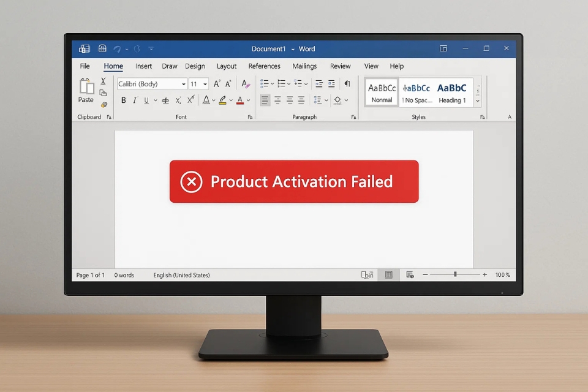Click the English (United States) language indicator

181,275
